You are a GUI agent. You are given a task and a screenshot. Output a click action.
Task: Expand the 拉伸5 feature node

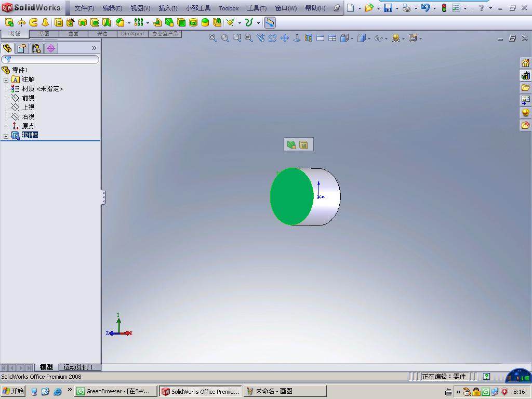[6, 136]
